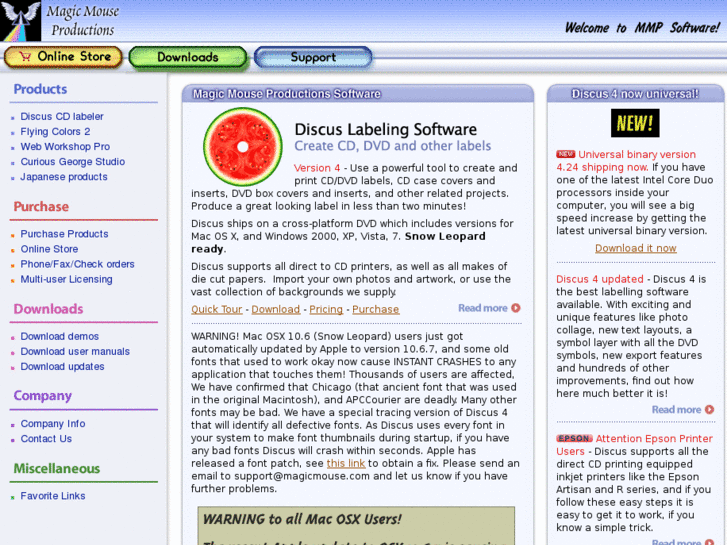Open Company Info page
The image size is (727, 545).
coord(52,423)
